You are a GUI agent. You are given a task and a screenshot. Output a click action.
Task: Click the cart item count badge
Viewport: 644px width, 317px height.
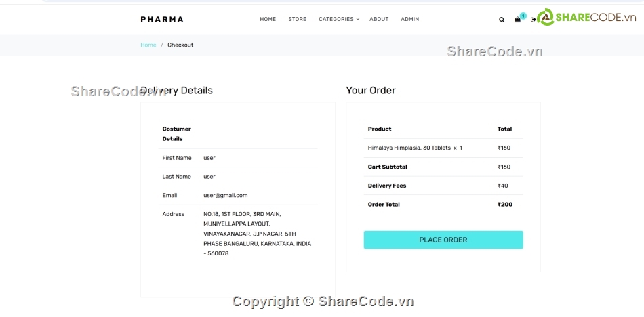tap(523, 16)
